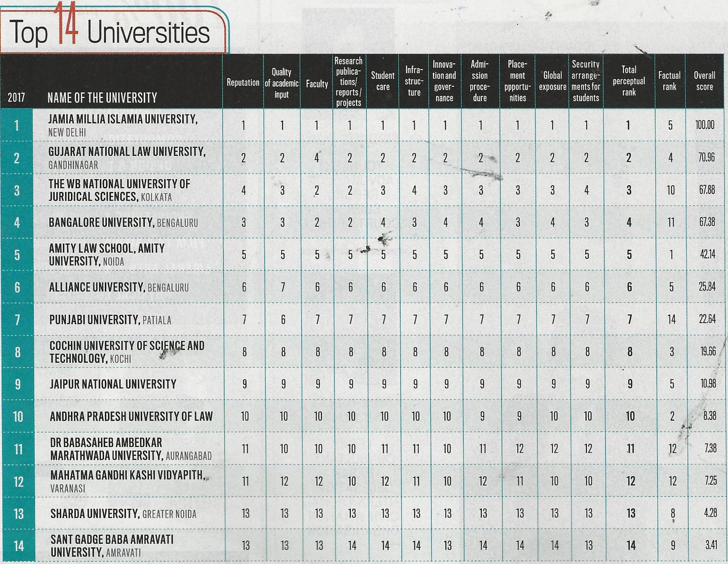Image resolution: width=728 pixels, height=564 pixels.
Task: Click overall score 3.41
Action: (711, 545)
